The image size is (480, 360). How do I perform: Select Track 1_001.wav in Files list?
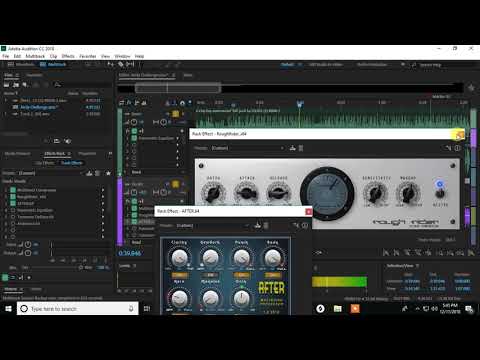click(35, 114)
